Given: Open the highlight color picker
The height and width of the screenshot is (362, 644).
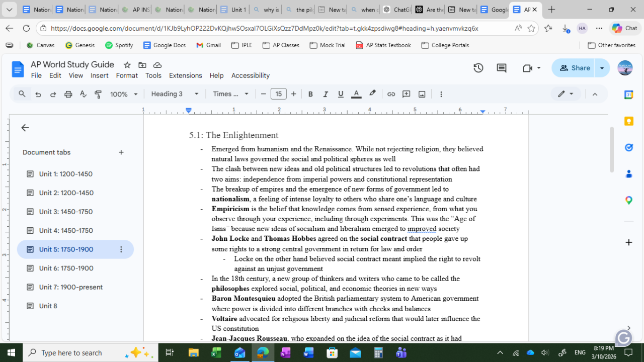Looking at the screenshot, I should 372,94.
